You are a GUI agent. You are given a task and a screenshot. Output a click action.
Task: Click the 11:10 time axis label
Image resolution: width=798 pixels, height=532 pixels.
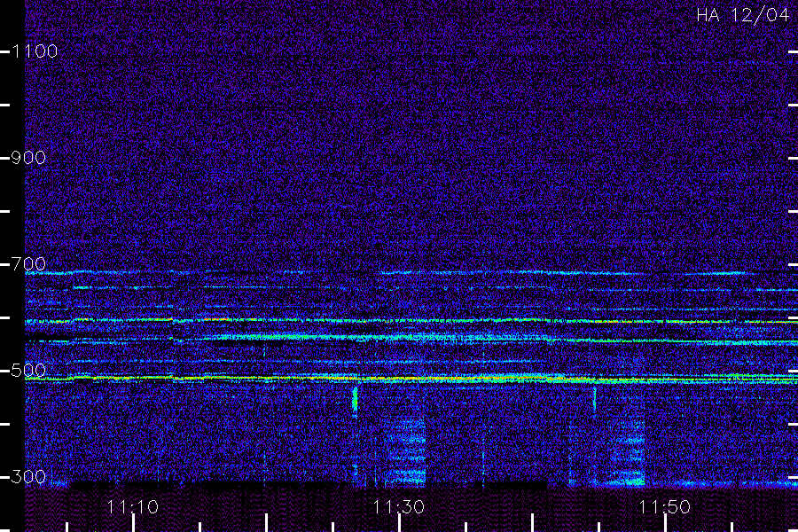pos(133,507)
